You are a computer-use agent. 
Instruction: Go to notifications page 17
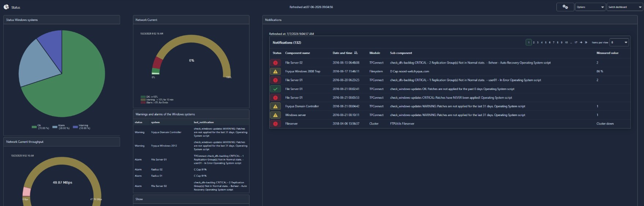point(576,42)
